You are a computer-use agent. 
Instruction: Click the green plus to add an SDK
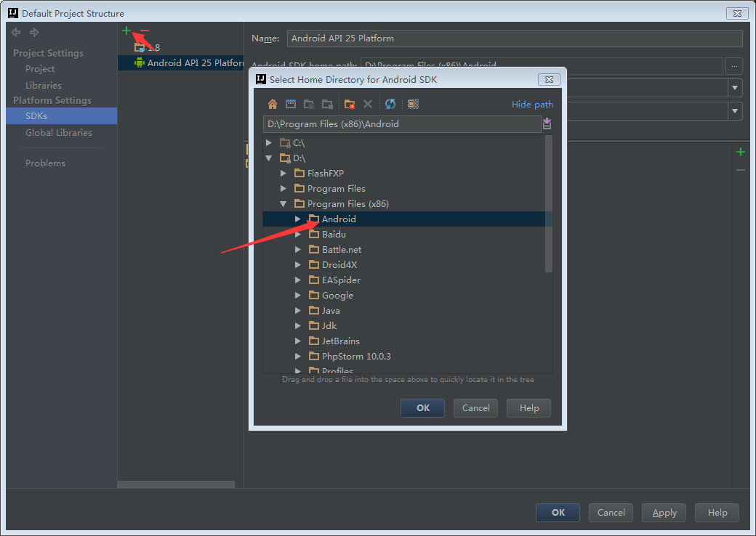pyautogui.click(x=126, y=31)
